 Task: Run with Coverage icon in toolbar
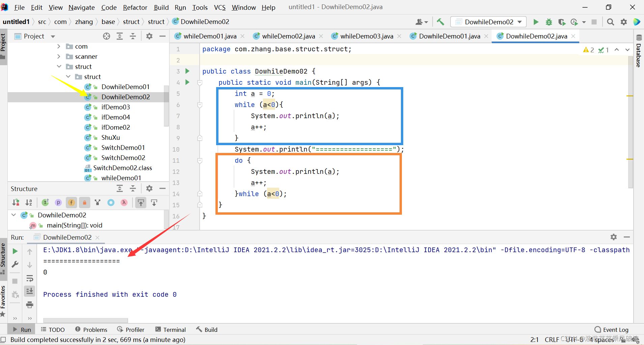[x=561, y=22]
